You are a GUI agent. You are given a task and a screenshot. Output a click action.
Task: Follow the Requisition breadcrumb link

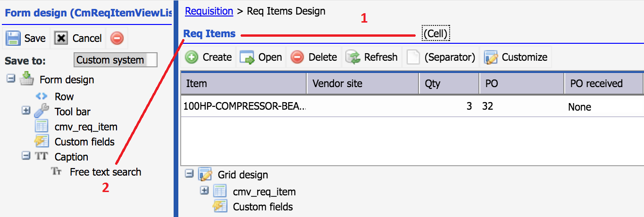[209, 11]
